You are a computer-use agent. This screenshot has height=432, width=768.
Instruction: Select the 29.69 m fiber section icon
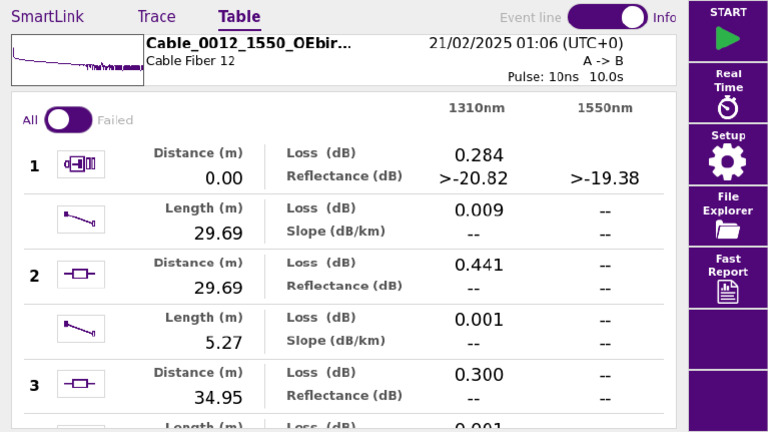81,219
